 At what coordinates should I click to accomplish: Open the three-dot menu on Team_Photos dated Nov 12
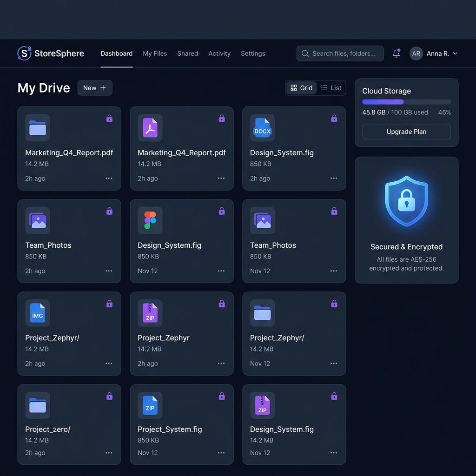click(x=334, y=271)
